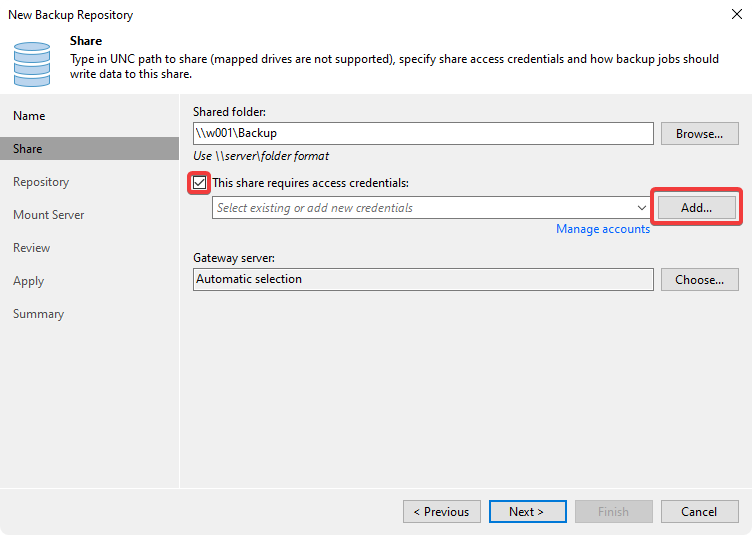Image resolution: width=752 pixels, height=535 pixels.
Task: Jump to the Review step
Action: tap(31, 248)
